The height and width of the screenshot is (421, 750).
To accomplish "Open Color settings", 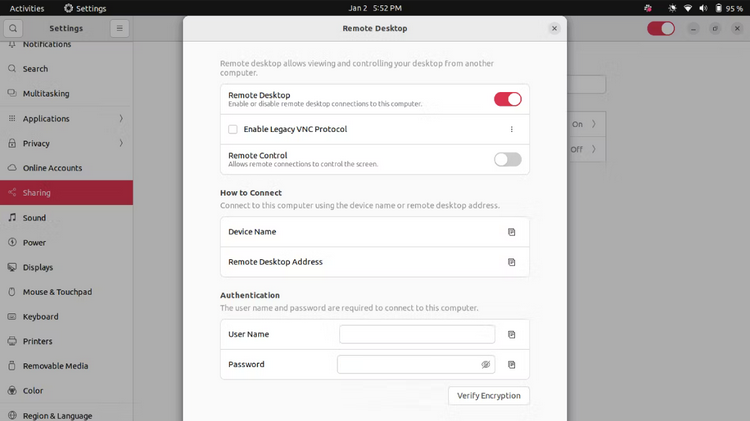I will tap(66, 391).
